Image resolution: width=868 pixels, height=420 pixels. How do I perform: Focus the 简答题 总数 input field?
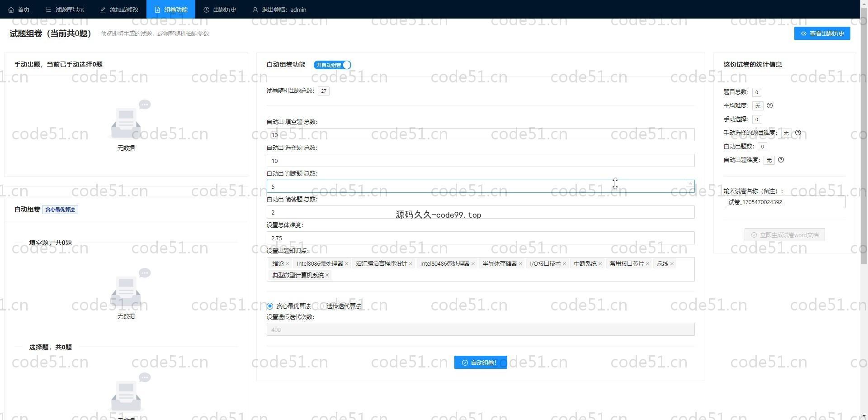(481, 212)
